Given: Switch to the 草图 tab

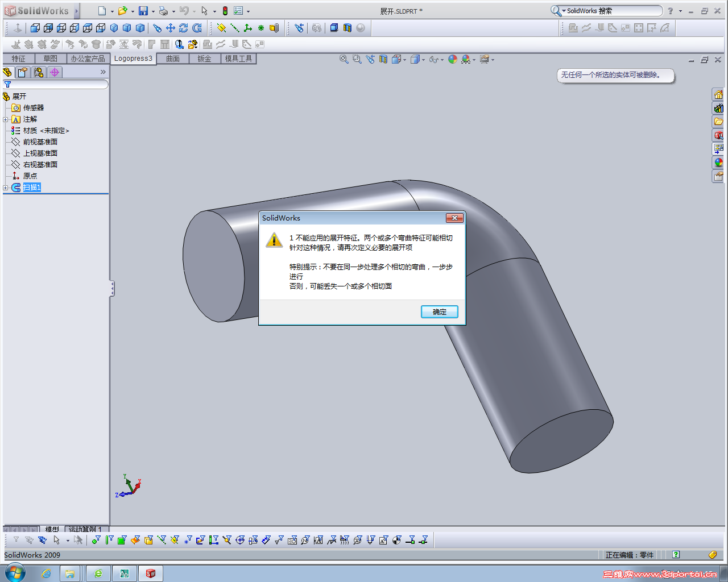Looking at the screenshot, I should pos(51,59).
